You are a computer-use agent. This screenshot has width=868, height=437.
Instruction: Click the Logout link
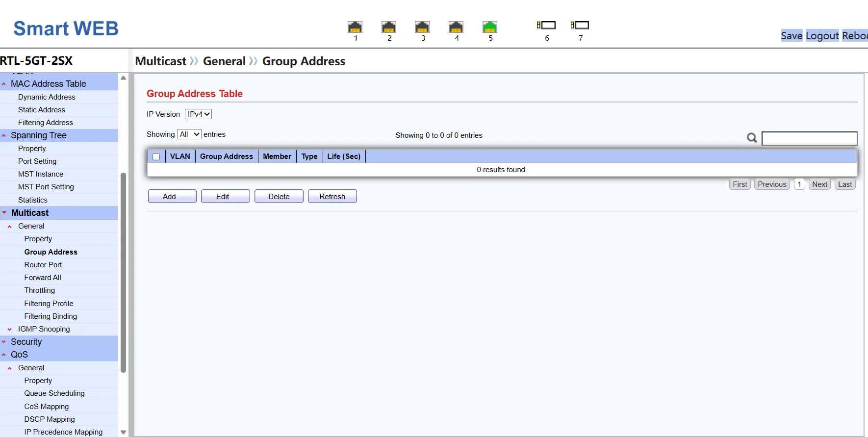tap(822, 36)
